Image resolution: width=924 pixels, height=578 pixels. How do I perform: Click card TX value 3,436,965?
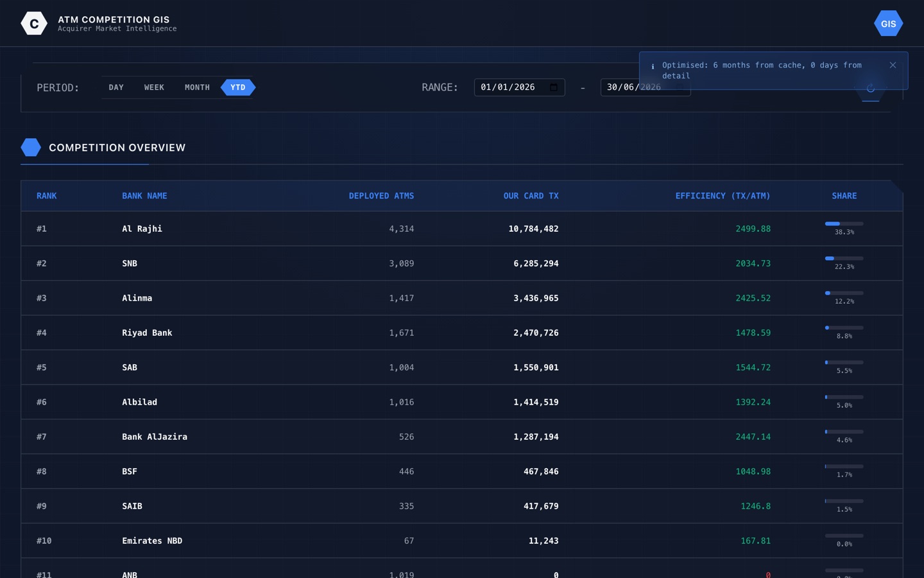click(x=536, y=298)
